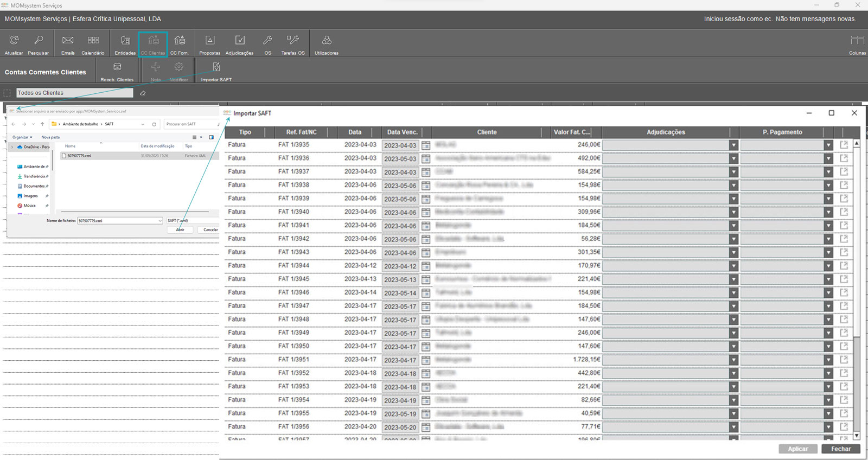868x466 pixels.
Task: Open Entidades from the toolbar
Action: [x=125, y=41]
